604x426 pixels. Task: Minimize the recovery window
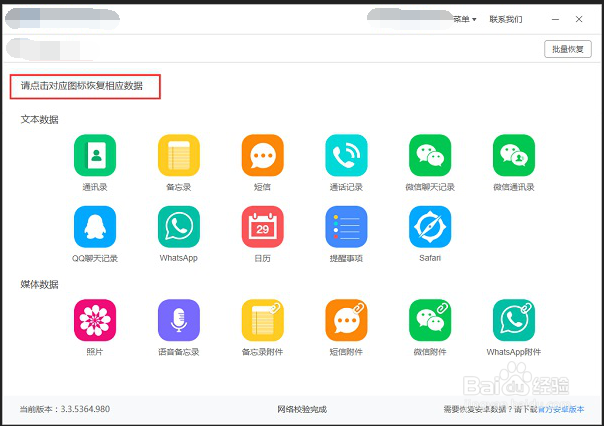[555, 19]
